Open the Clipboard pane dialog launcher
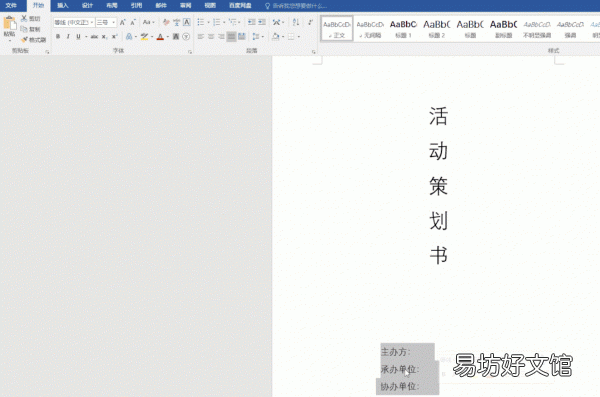This screenshot has height=397, width=600. (x=47, y=52)
